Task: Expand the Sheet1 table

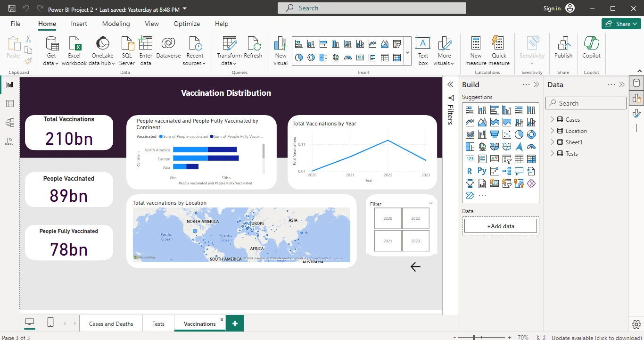Action: 553,142
